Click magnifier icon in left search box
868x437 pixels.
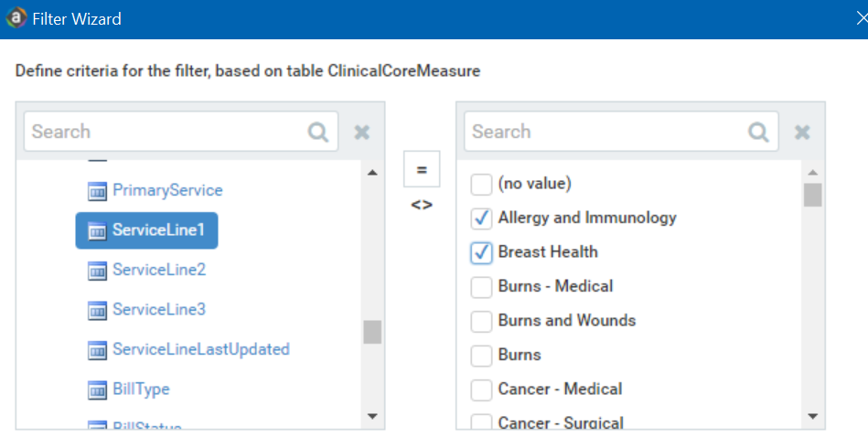[x=317, y=132]
